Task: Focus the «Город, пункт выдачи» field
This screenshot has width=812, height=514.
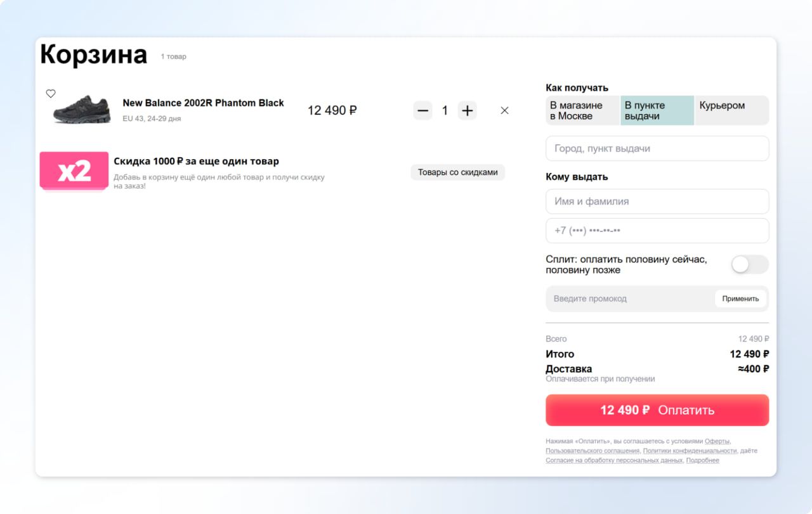Action: (657, 148)
